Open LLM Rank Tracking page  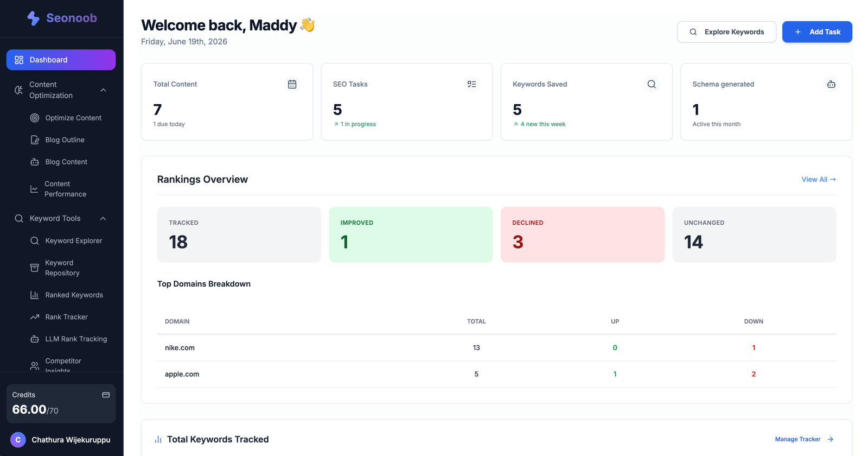[76, 339]
